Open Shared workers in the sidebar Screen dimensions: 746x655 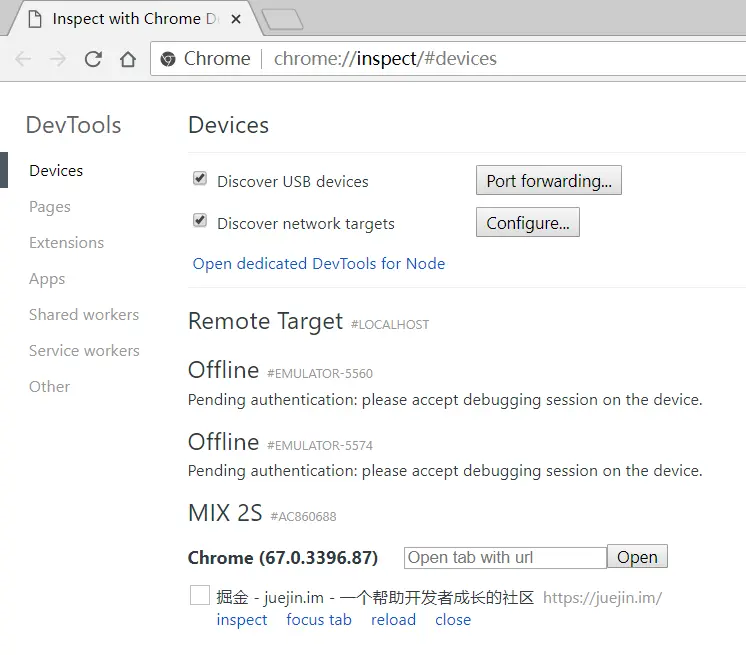[x=84, y=314]
